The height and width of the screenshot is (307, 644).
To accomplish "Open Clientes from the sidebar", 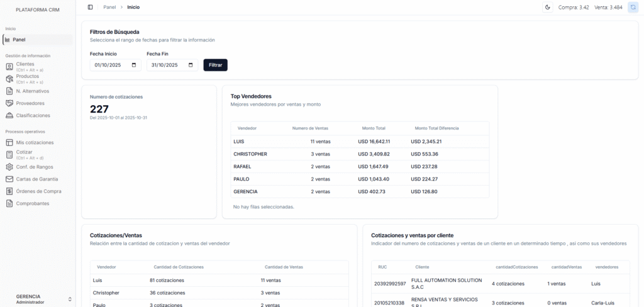I will [x=25, y=66].
